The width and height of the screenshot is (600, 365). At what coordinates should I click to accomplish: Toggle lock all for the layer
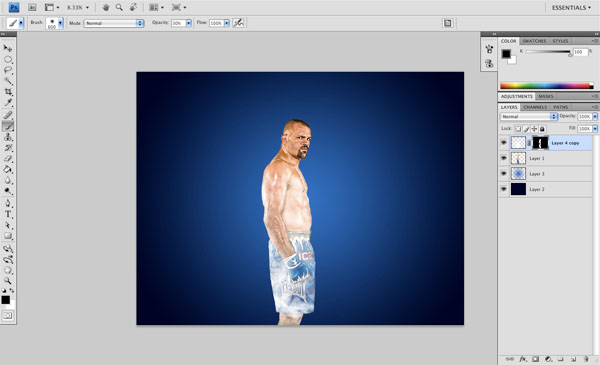(x=542, y=129)
